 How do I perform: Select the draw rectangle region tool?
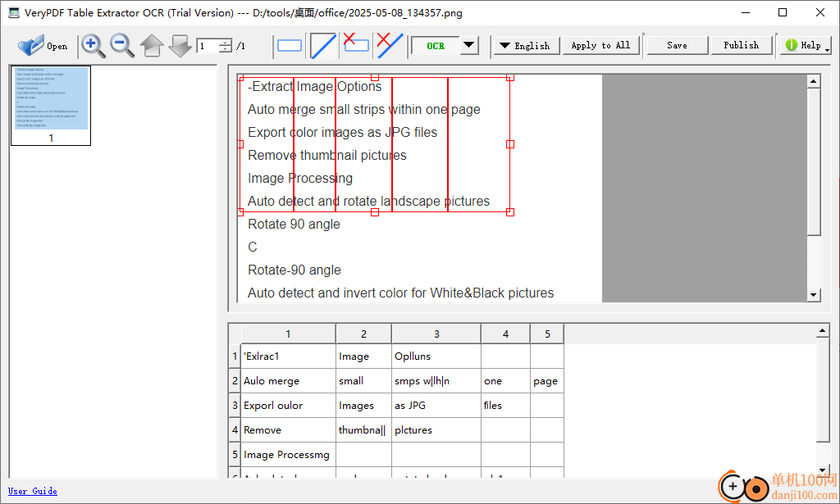[290, 45]
